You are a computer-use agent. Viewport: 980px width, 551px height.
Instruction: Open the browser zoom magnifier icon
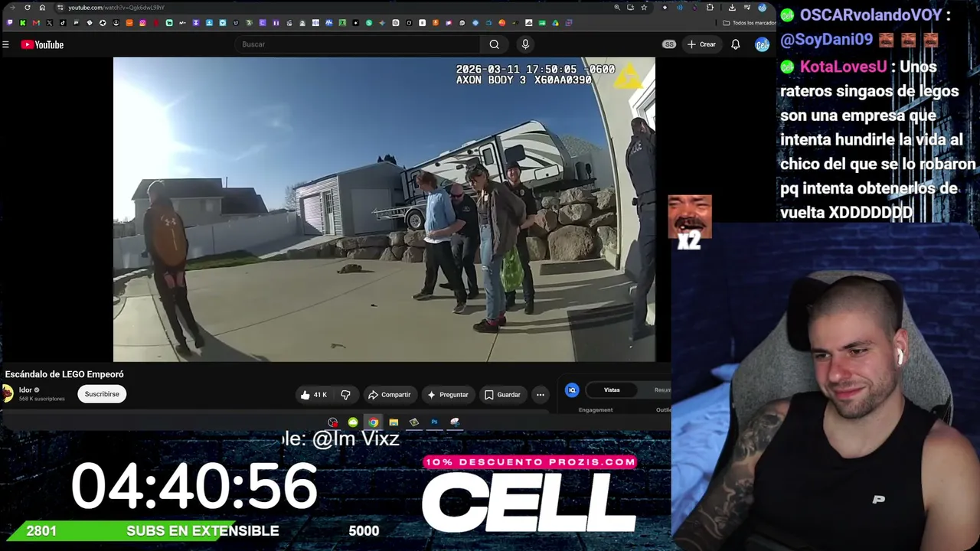click(617, 8)
